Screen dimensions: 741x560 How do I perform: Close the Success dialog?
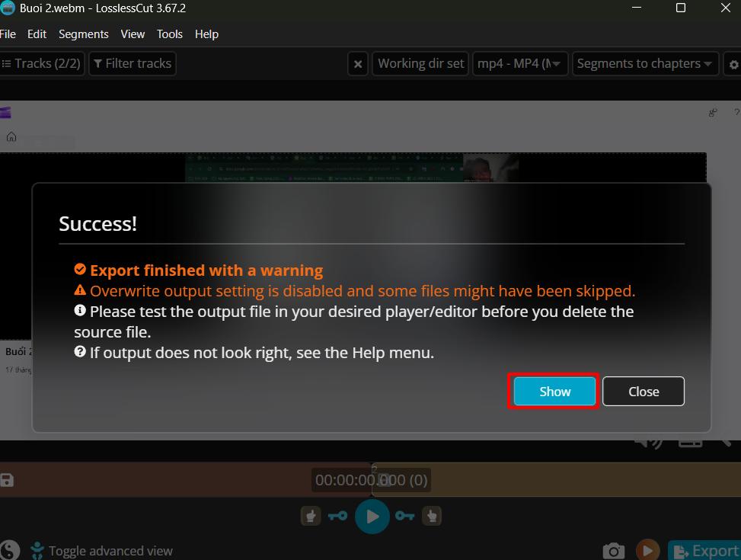click(644, 391)
